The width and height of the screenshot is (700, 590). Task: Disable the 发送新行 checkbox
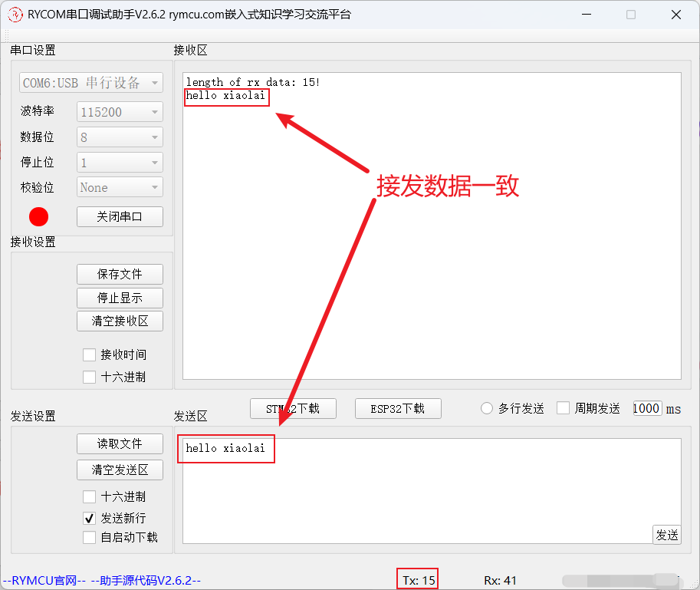[x=89, y=518]
